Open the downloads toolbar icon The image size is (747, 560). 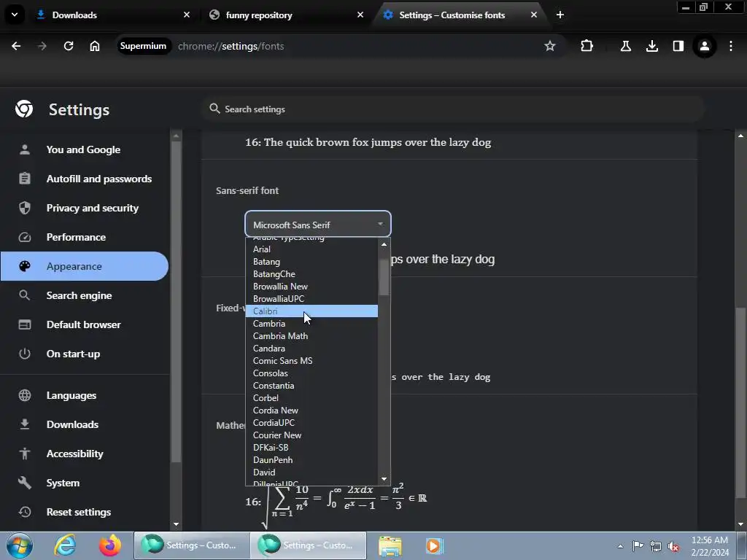[652, 46]
